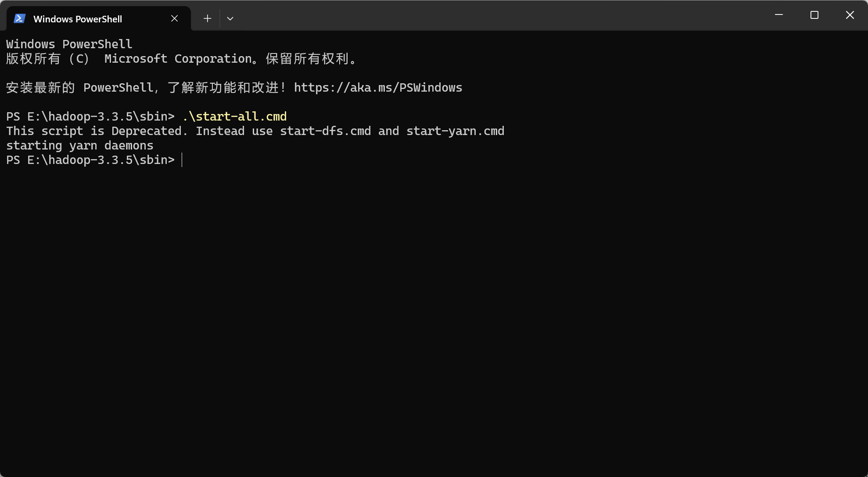Screen dimensions: 868x477
Task: Click the command text start-all.cmd
Action: click(x=235, y=116)
